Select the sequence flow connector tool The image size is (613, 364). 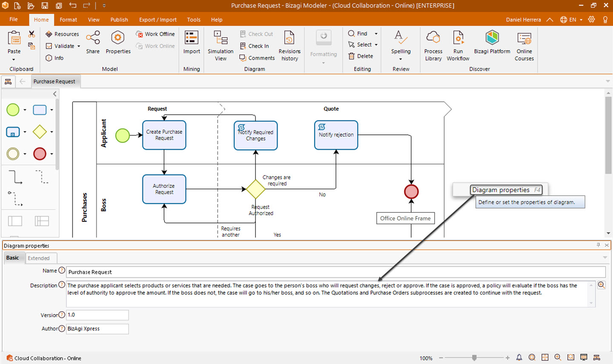pyautogui.click(x=15, y=177)
